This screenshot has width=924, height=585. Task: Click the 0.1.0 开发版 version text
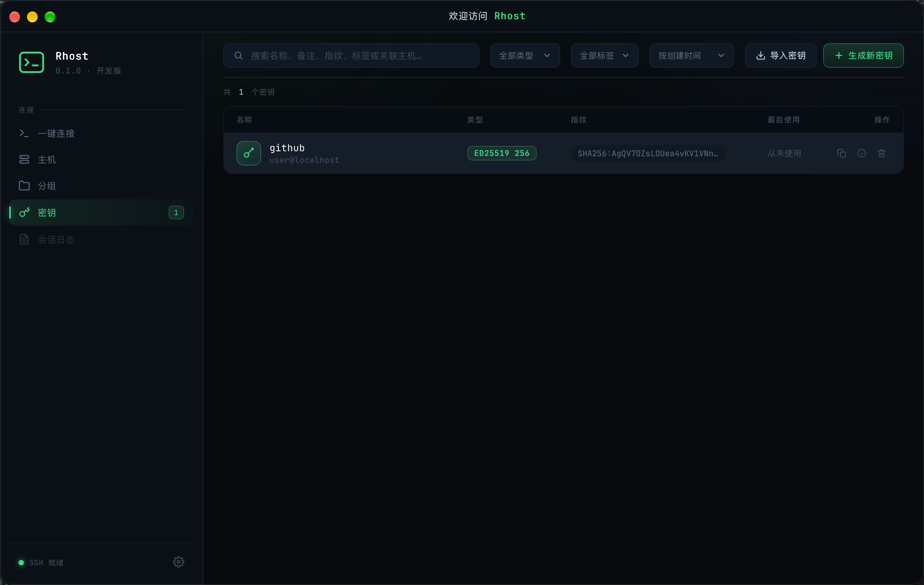coord(88,71)
